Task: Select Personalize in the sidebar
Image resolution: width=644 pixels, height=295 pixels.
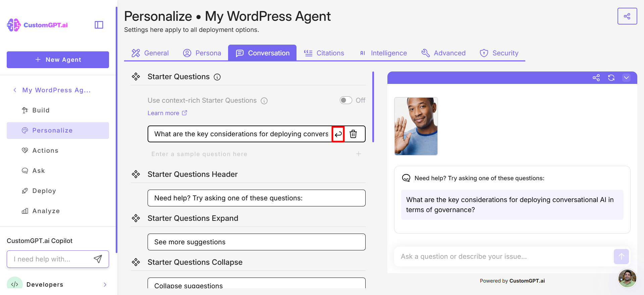Action: [58, 130]
